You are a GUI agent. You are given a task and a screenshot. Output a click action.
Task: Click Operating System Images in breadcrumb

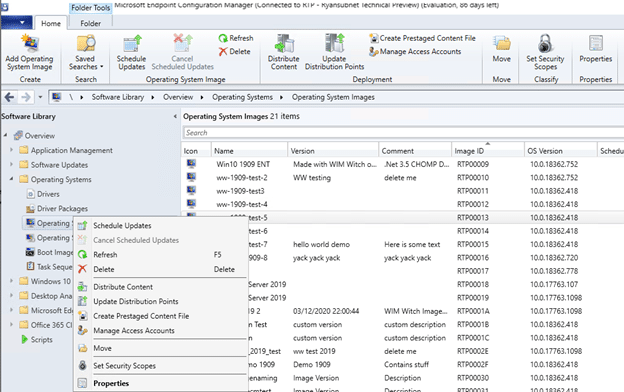333,97
